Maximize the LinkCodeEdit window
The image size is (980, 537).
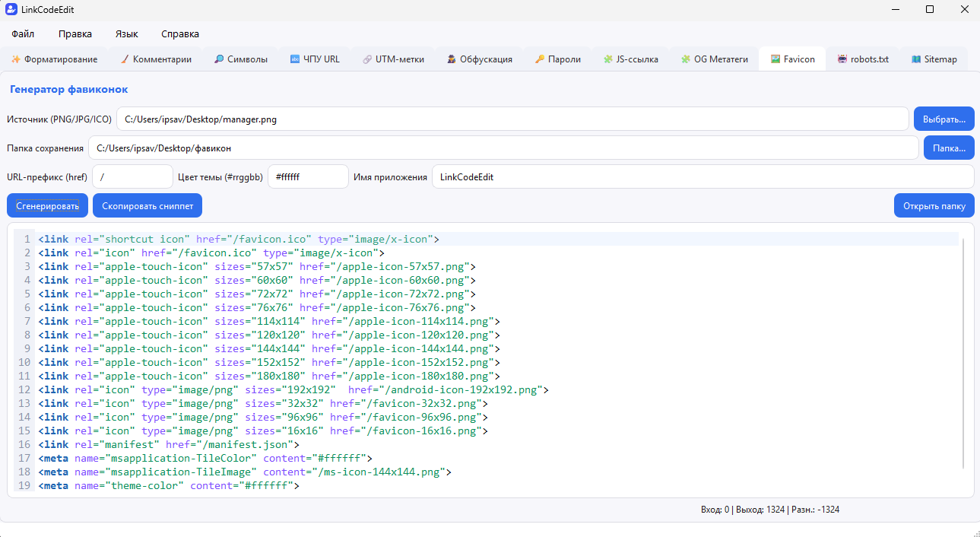click(x=929, y=9)
